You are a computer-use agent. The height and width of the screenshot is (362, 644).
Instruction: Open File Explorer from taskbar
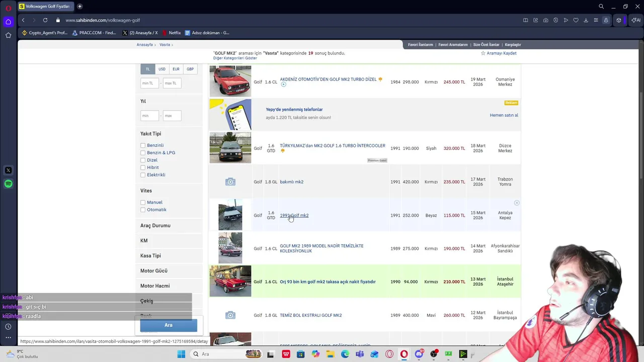point(331,354)
